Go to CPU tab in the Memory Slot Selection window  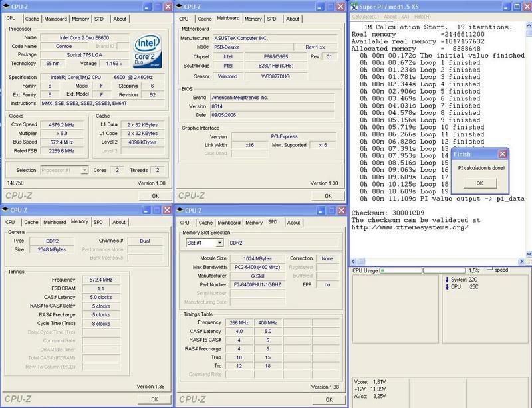coord(185,223)
